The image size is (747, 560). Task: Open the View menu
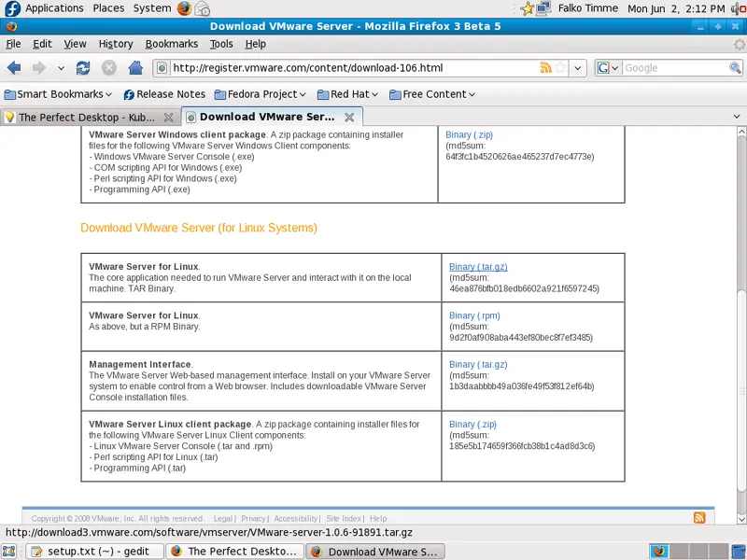pyautogui.click(x=76, y=44)
